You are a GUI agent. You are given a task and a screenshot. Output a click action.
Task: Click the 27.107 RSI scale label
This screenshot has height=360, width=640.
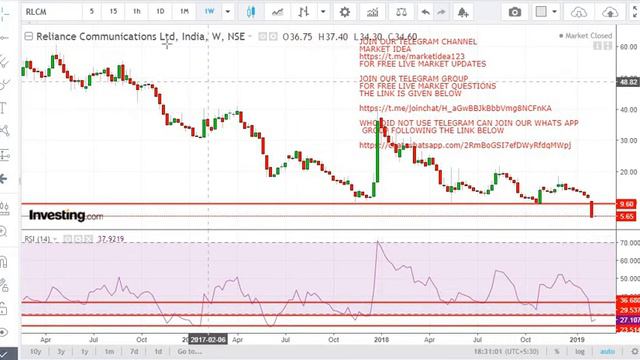point(629,320)
